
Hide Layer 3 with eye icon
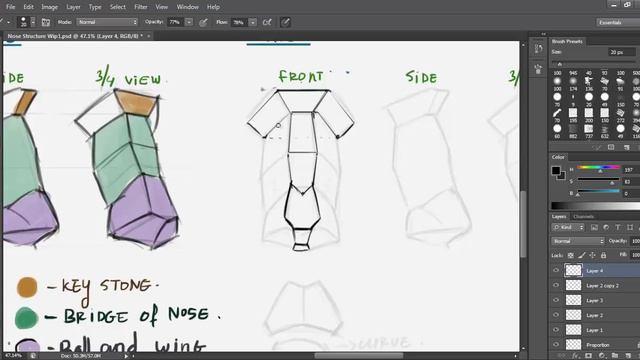[556, 300]
